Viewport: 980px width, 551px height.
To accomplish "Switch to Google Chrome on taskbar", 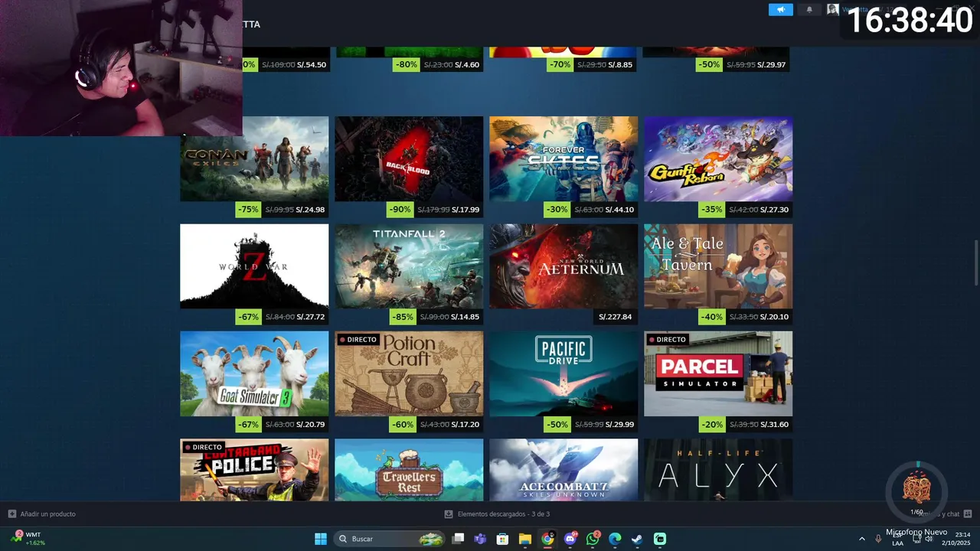I will click(547, 539).
